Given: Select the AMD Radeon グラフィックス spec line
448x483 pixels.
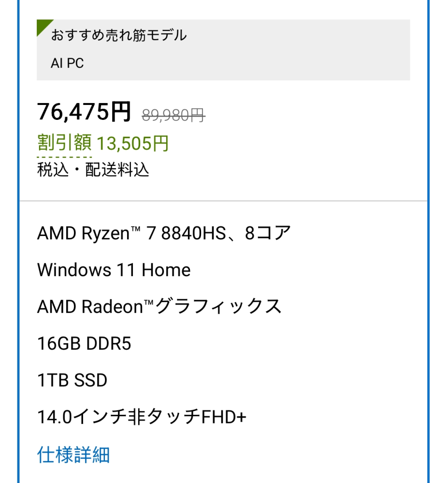Looking at the screenshot, I should pyautogui.click(x=159, y=307).
